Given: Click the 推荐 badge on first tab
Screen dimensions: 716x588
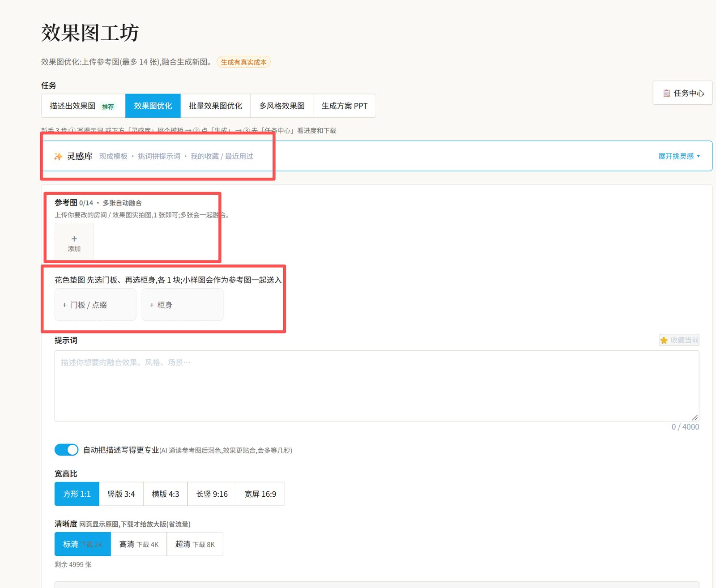Looking at the screenshot, I should click(x=108, y=107).
